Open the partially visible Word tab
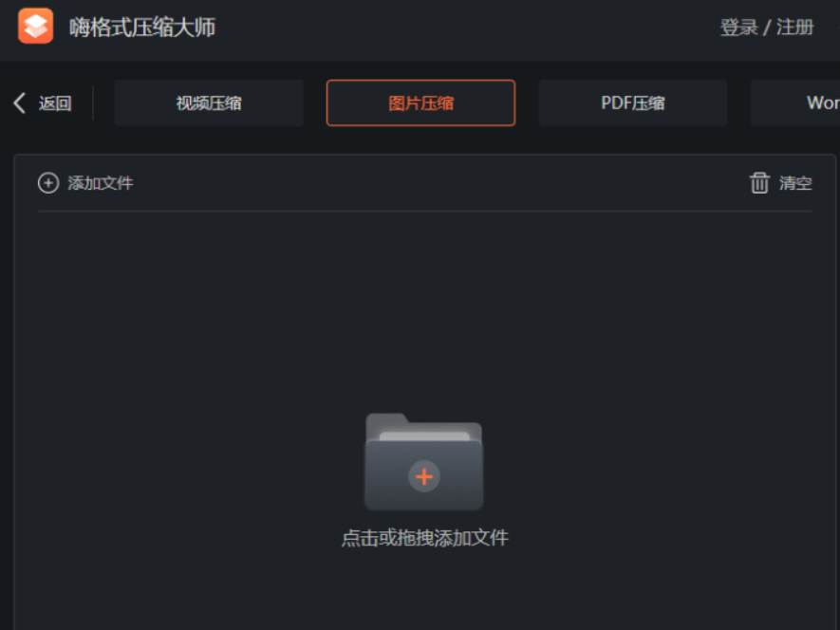Image resolution: width=840 pixels, height=630 pixels. [x=795, y=102]
